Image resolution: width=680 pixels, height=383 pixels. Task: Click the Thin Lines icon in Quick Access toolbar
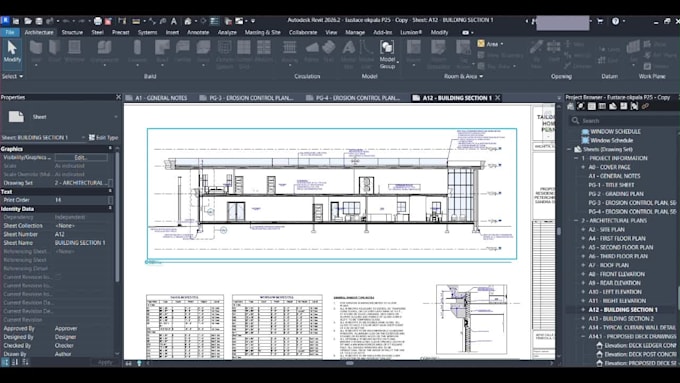(215, 21)
